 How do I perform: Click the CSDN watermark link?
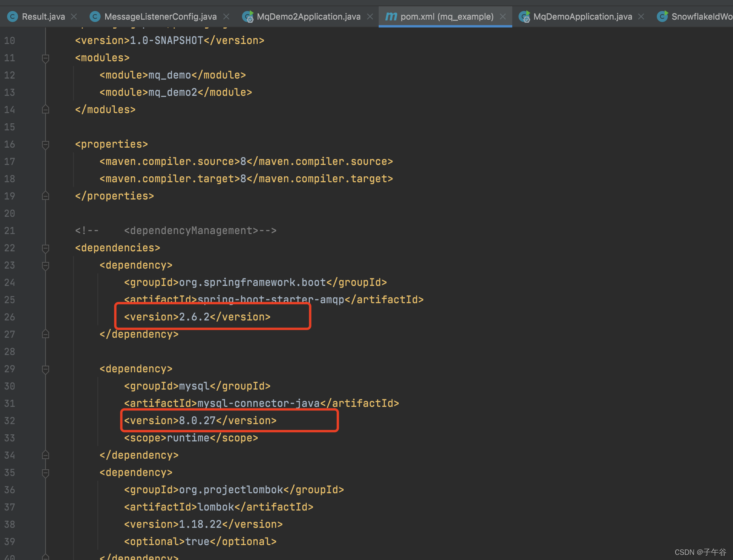coord(700,552)
